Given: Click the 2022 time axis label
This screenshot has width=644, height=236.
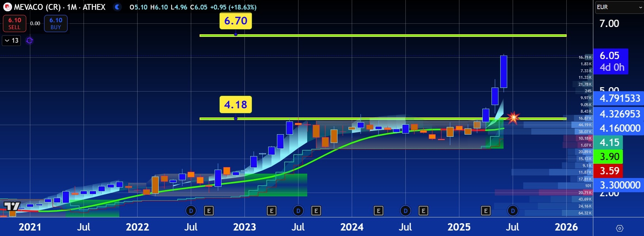Looking at the screenshot, I should [x=137, y=227].
